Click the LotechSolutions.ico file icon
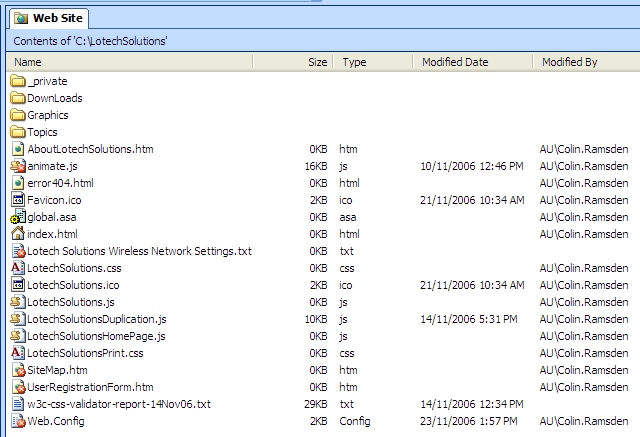This screenshot has width=640, height=437. click(x=18, y=285)
